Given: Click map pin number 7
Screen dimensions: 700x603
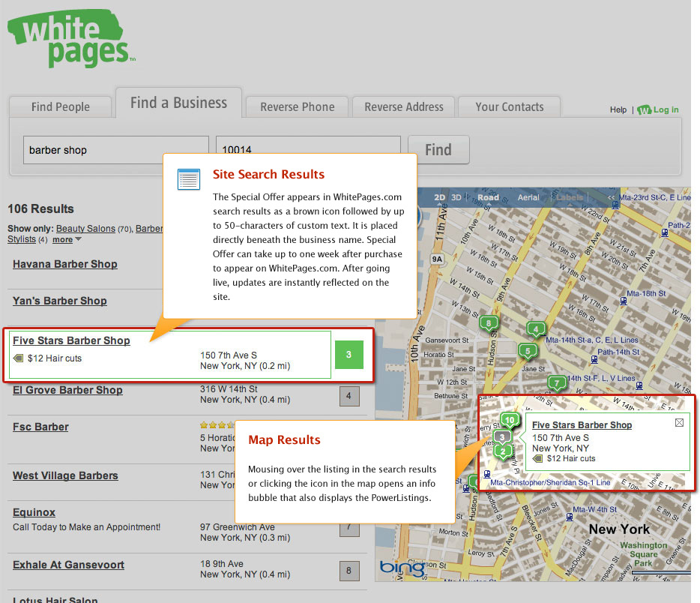Looking at the screenshot, I should 557,382.
